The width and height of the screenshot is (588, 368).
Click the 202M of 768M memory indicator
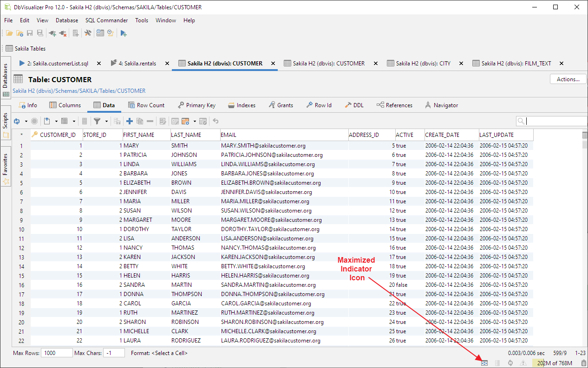pyautogui.click(x=554, y=363)
